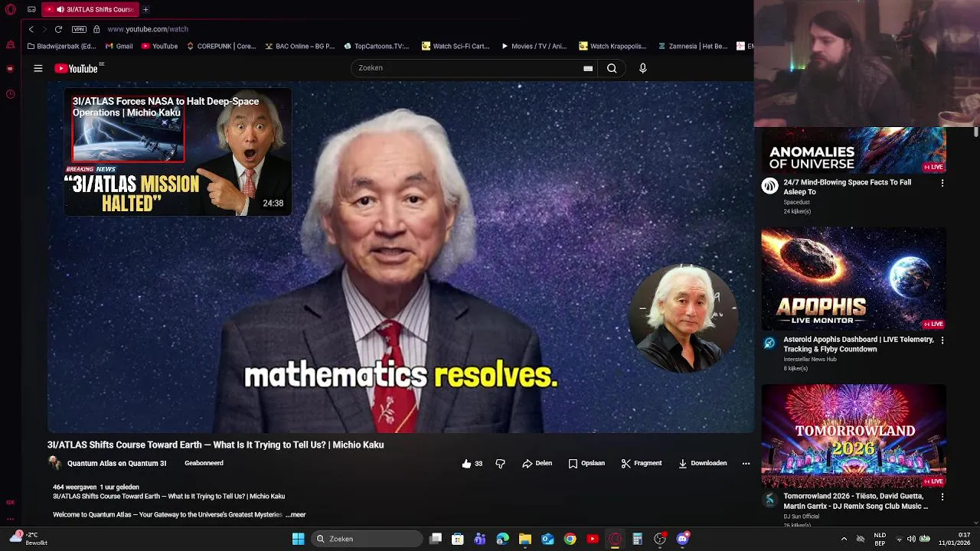Viewport: 980px width, 551px height.
Task: Open the Spacedust channel avatar
Action: [769, 186]
